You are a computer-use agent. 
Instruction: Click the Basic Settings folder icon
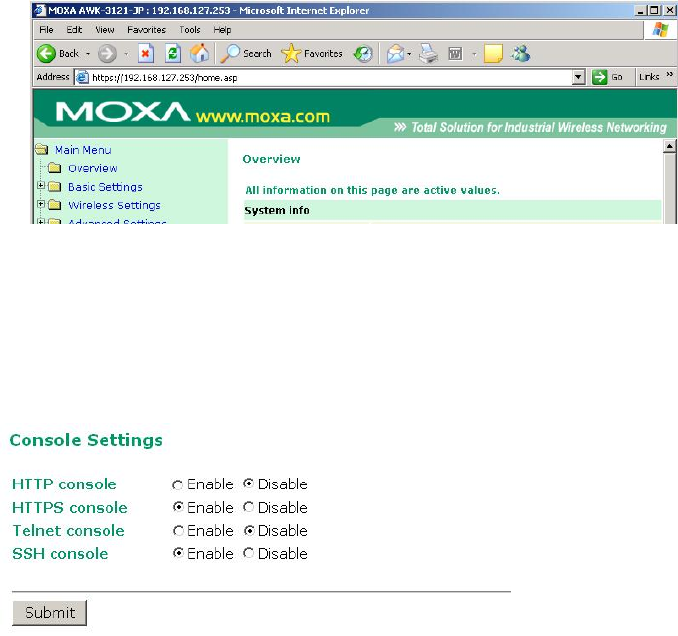[54, 186]
